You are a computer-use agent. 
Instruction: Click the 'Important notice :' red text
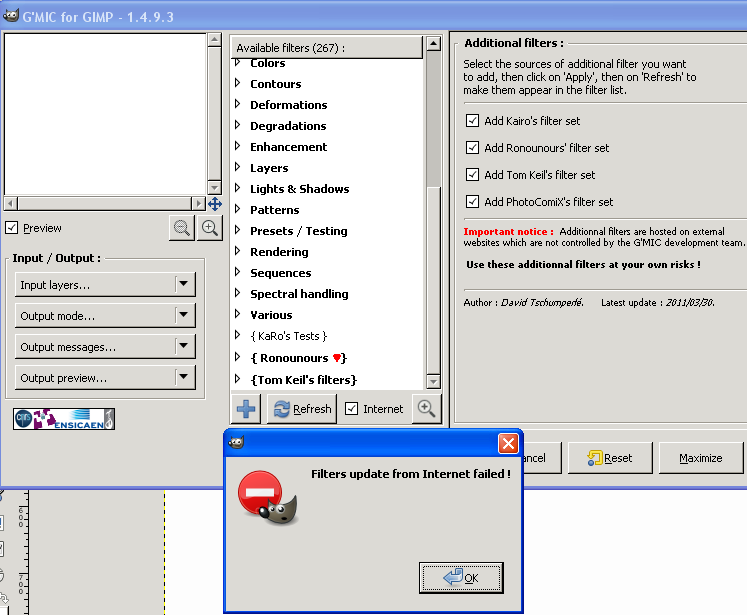(x=508, y=232)
